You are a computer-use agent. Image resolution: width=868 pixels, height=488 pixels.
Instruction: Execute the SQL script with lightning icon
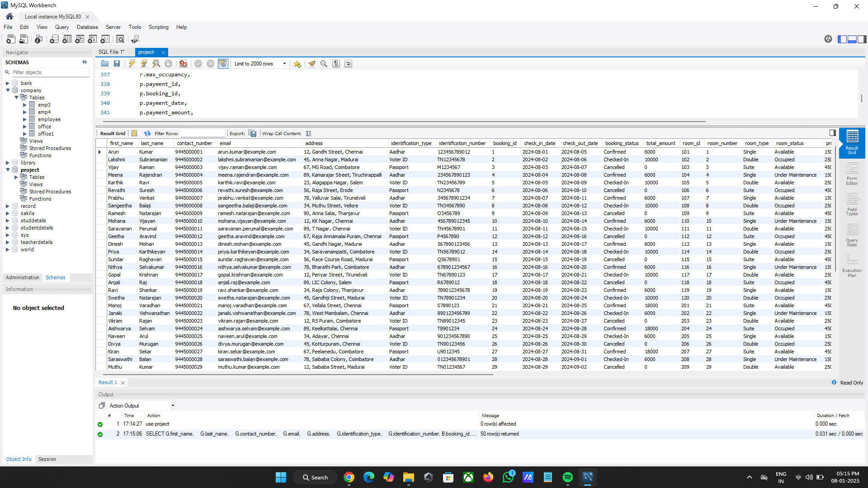132,64
